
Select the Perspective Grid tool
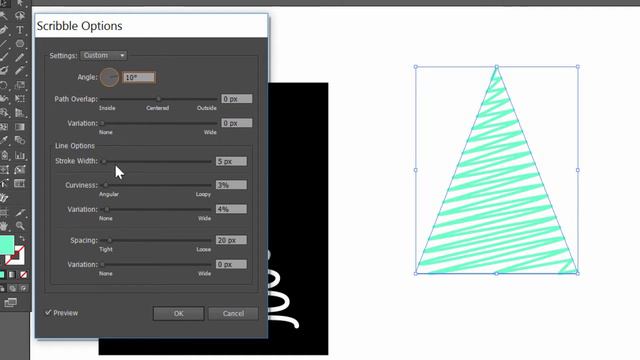(20, 113)
